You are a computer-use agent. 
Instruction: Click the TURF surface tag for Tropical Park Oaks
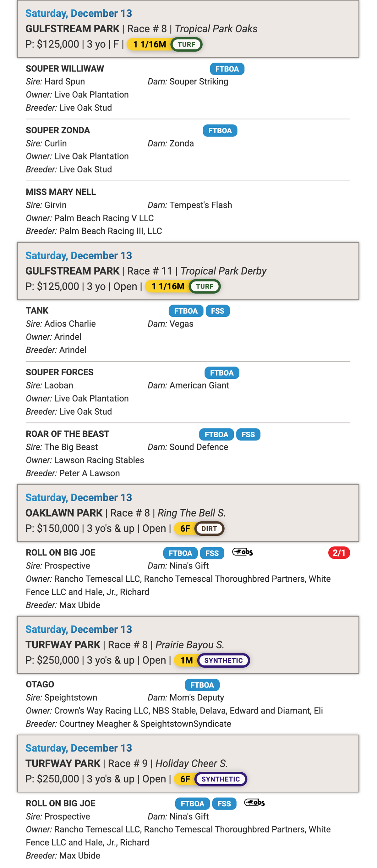[187, 44]
